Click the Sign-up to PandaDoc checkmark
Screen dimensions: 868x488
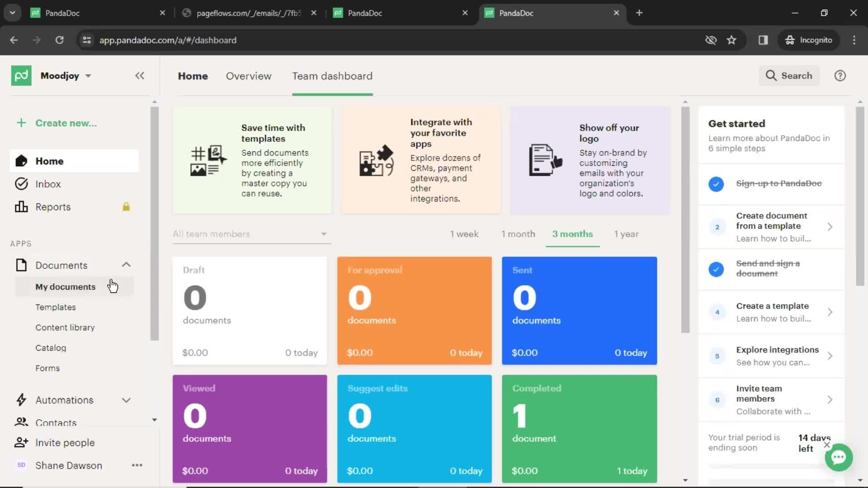click(716, 184)
